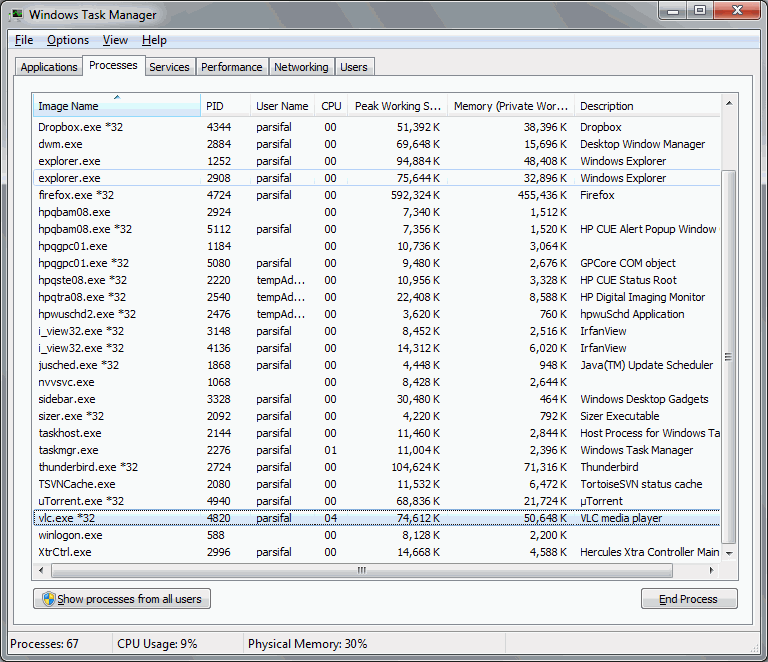The height and width of the screenshot is (662, 768).
Task: Click the Task Manager title bar icon
Action: (x=16, y=14)
